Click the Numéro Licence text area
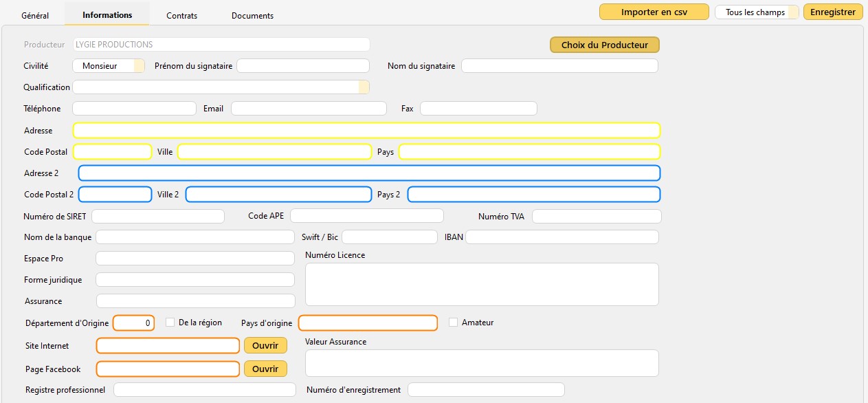This screenshot has height=403, width=868. (x=482, y=284)
